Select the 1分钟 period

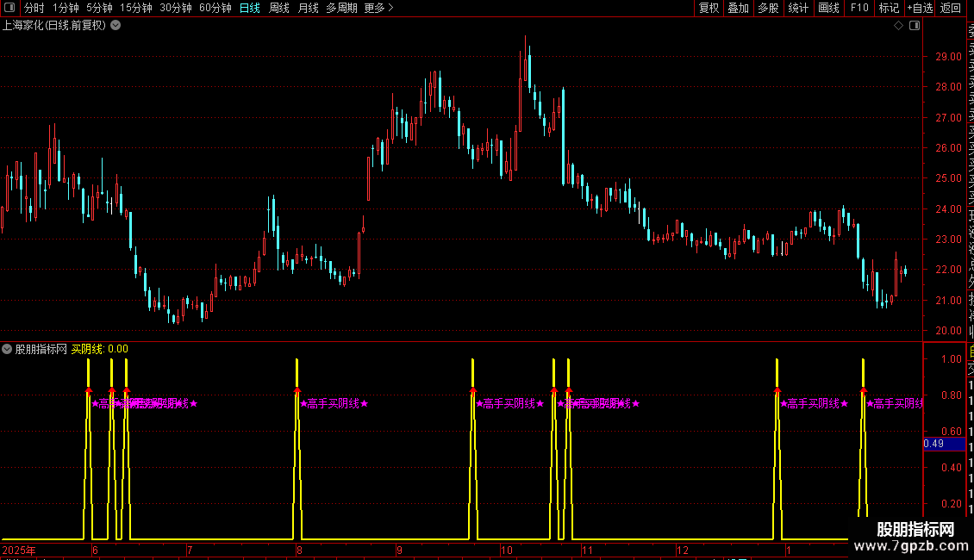[66, 8]
